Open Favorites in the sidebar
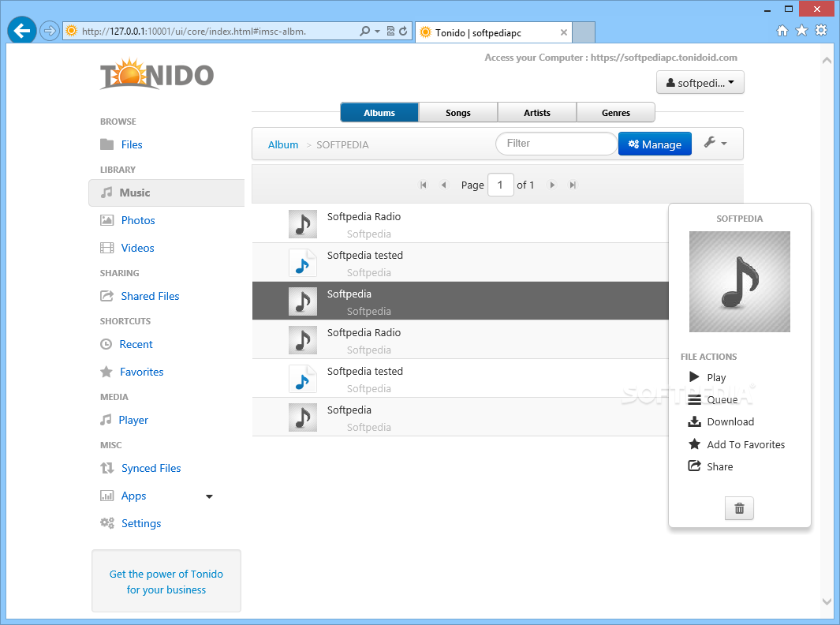Viewport: 840px width, 625px height. point(141,372)
